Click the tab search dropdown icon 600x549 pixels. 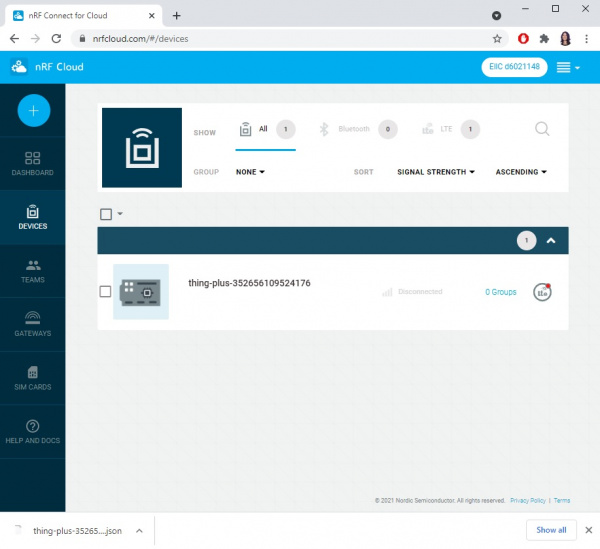click(x=496, y=16)
